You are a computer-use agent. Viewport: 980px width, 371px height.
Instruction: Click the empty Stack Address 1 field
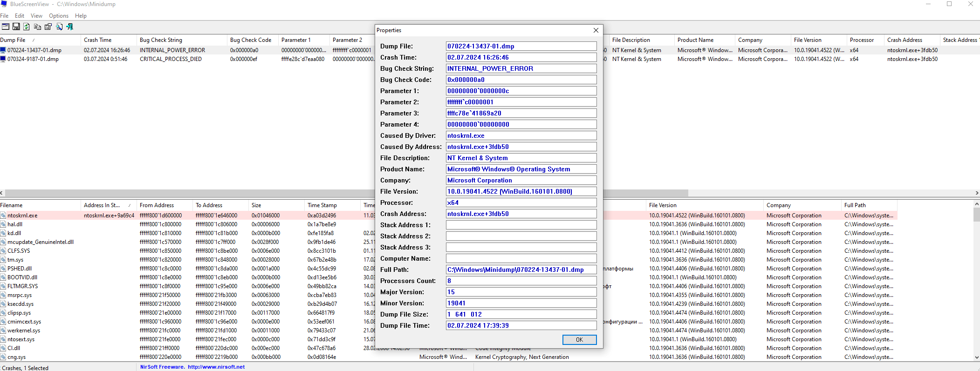point(521,225)
